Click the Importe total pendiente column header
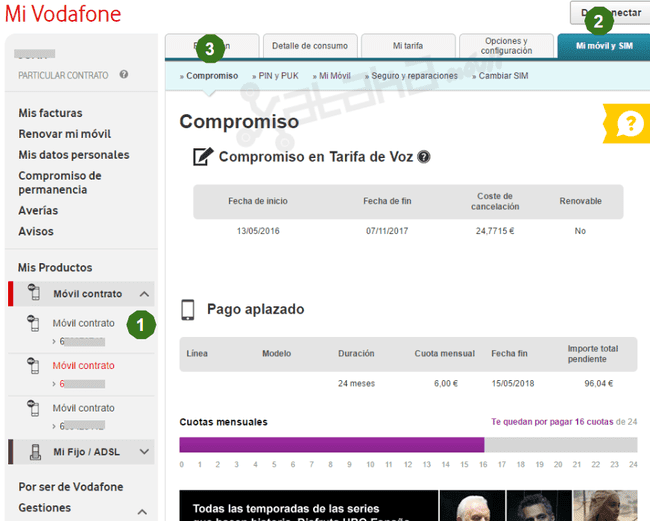The height and width of the screenshot is (521, 650). (593, 354)
